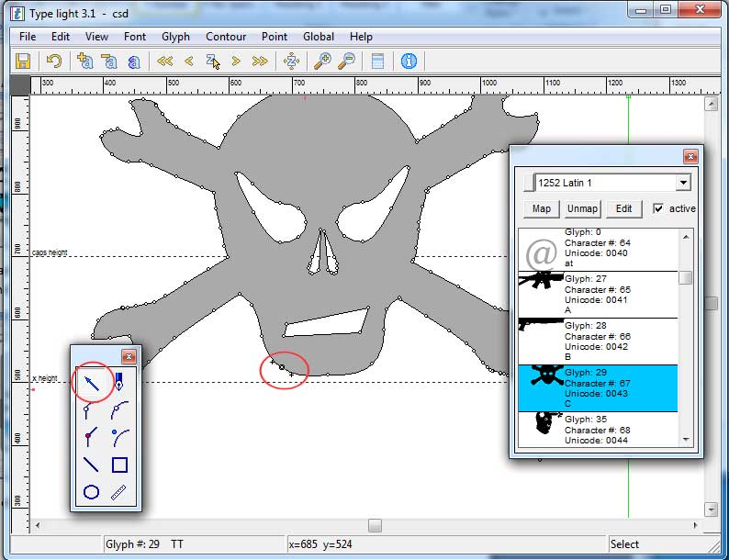Open the Info icon in toolbar
Screen dimensions: 729x560
[409, 62]
